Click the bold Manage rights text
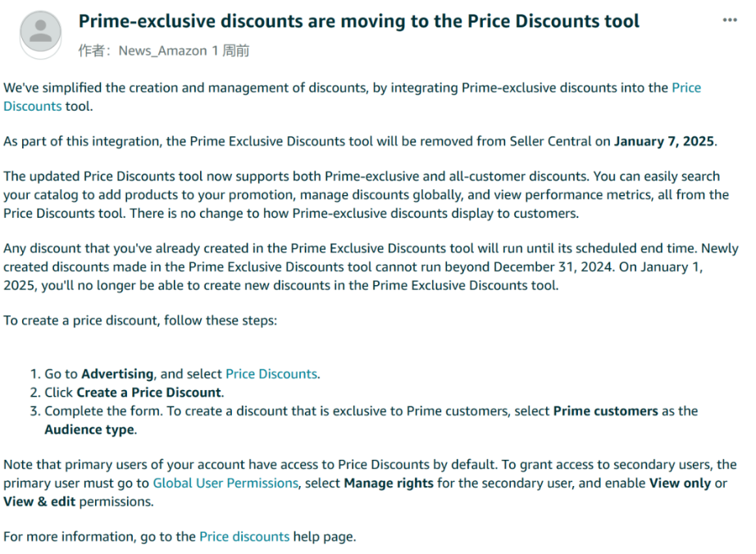Screen dimensions: 756x554 pyautogui.click(x=389, y=484)
